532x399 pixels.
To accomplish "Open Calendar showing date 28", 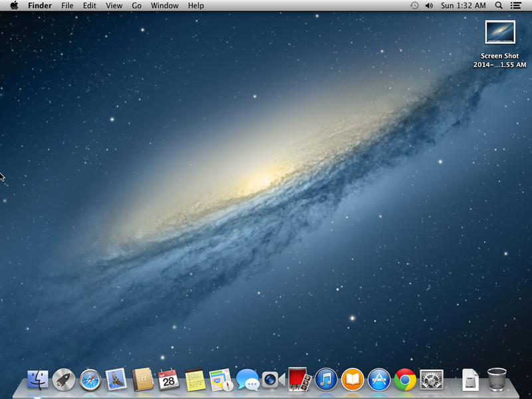I will (x=169, y=379).
